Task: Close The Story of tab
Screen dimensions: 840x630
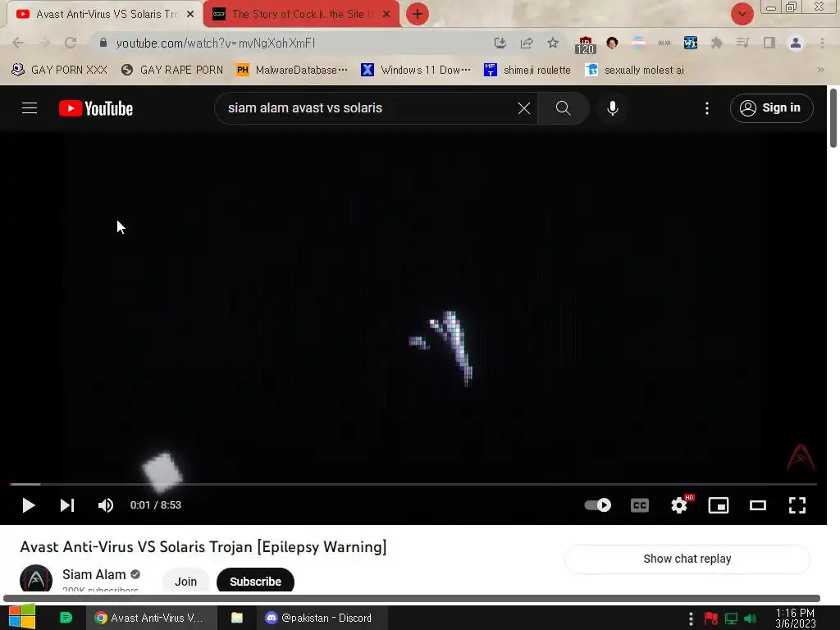Action: tap(386, 15)
